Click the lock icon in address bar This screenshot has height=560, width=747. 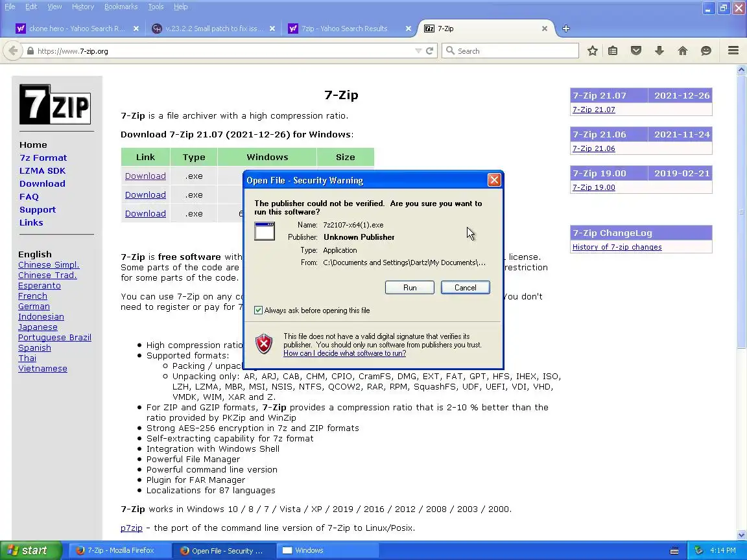pos(30,51)
